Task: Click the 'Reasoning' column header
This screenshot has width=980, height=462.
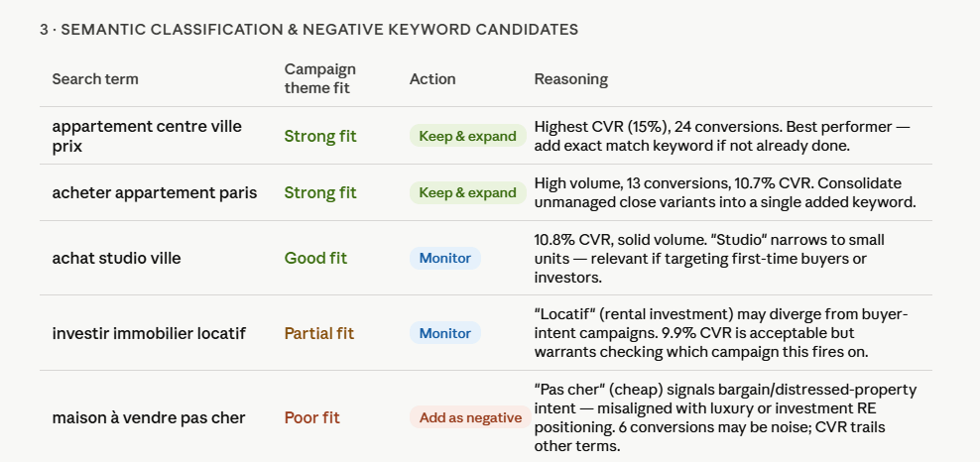Action: 570,79
